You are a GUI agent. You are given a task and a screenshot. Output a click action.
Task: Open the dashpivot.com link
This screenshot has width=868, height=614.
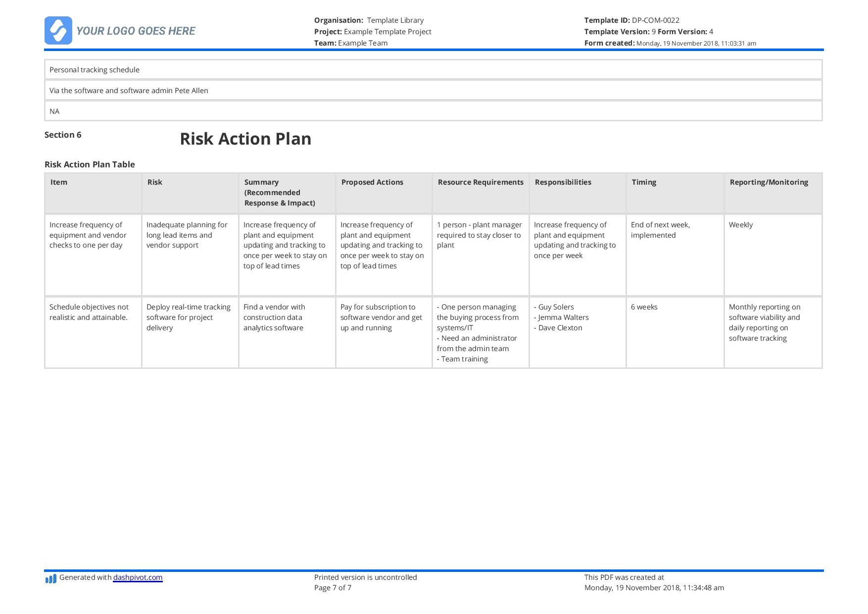138,577
